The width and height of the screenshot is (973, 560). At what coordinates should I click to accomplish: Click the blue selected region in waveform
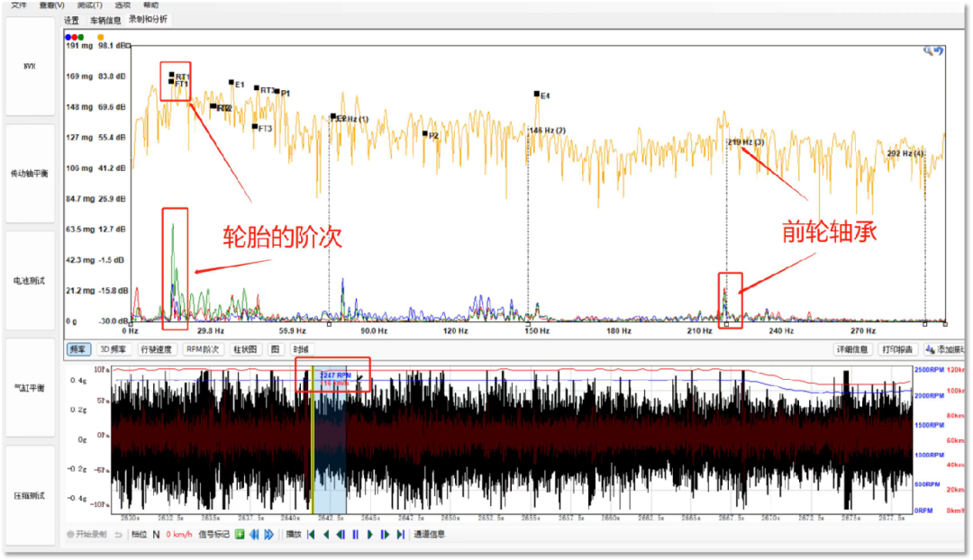[x=330, y=440]
